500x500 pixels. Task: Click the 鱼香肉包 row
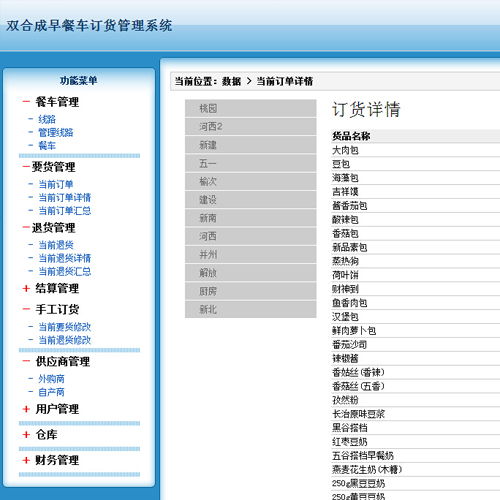coord(416,303)
